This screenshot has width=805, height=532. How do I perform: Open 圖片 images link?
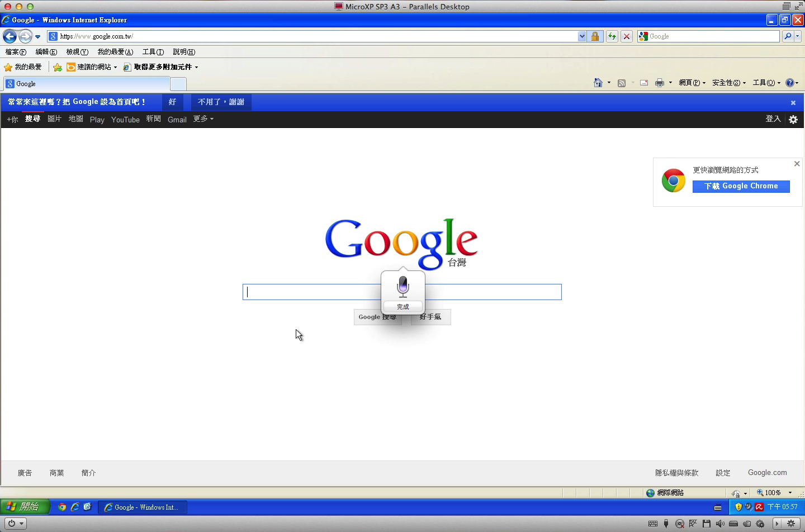click(x=54, y=119)
